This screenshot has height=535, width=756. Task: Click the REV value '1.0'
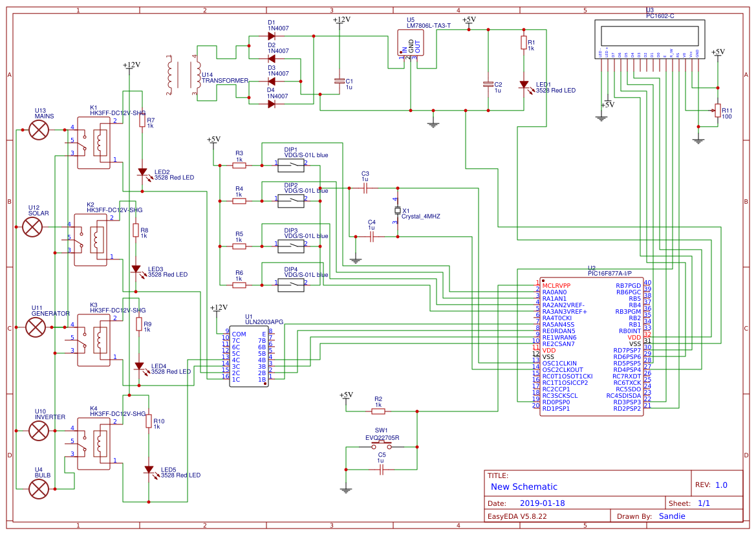click(721, 485)
